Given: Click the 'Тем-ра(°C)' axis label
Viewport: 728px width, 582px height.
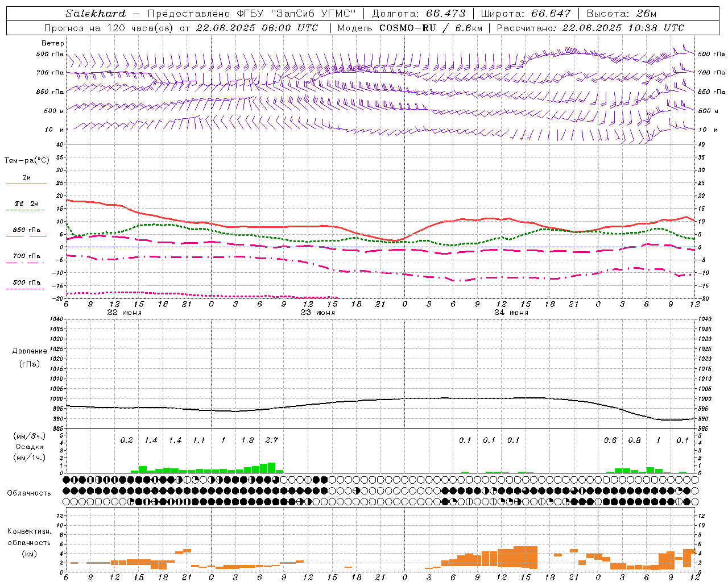Looking at the screenshot, I should click(27, 161).
